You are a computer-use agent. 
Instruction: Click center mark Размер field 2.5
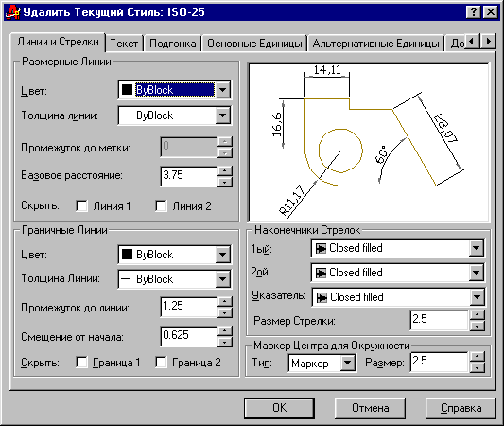(x=439, y=362)
